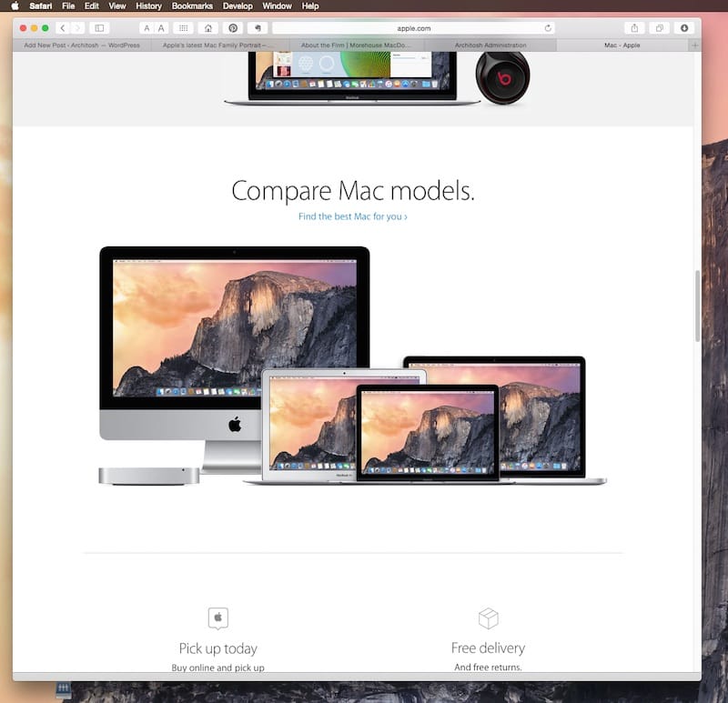Screen dimensions: 728x703
Task: Click the Evernote clipper toolbar button
Action: point(258,28)
